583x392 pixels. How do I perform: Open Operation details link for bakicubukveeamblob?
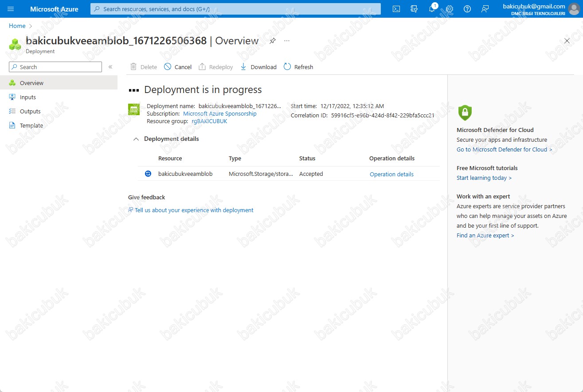pyautogui.click(x=391, y=174)
